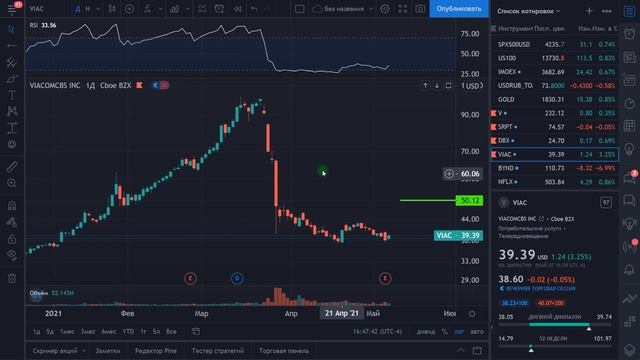Image resolution: width=640 pixels, height=360 pixels.
Task: Open the Без названия layout dropdown
Action: (x=343, y=9)
